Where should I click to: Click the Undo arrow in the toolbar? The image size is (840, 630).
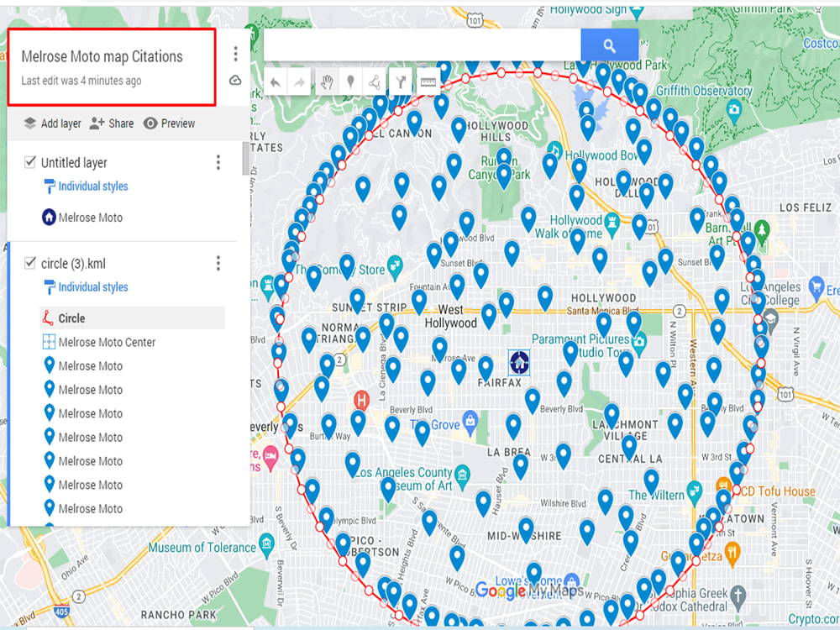tap(276, 81)
